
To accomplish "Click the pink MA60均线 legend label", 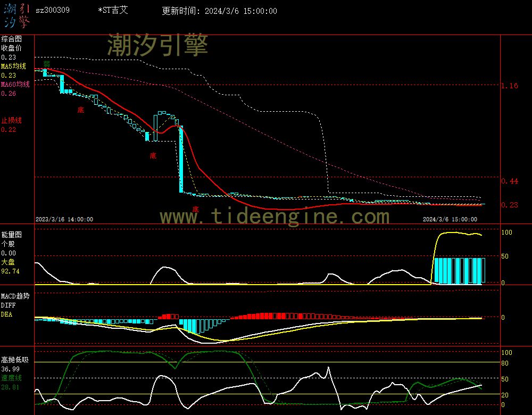I will [x=15, y=84].
